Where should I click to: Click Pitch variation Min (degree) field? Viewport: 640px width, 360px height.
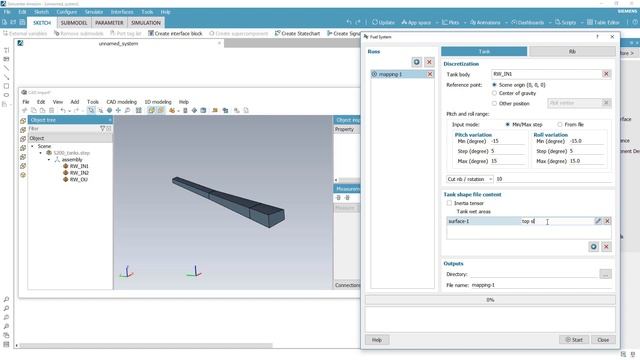507,141
